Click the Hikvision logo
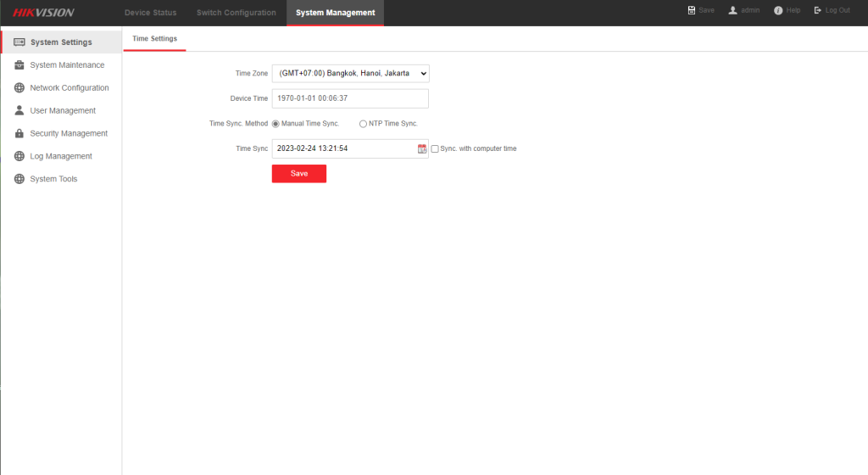This screenshot has height=475, width=868. (x=44, y=12)
